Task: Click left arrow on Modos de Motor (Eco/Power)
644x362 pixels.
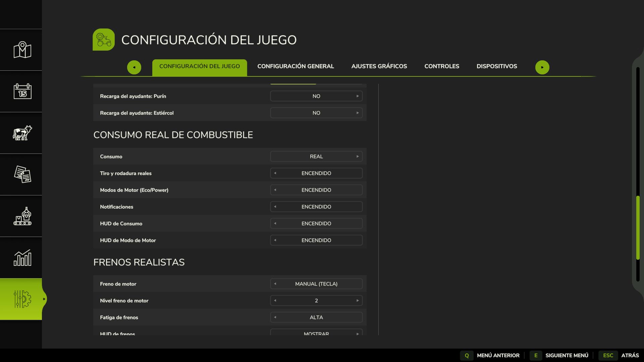Action: (275, 190)
